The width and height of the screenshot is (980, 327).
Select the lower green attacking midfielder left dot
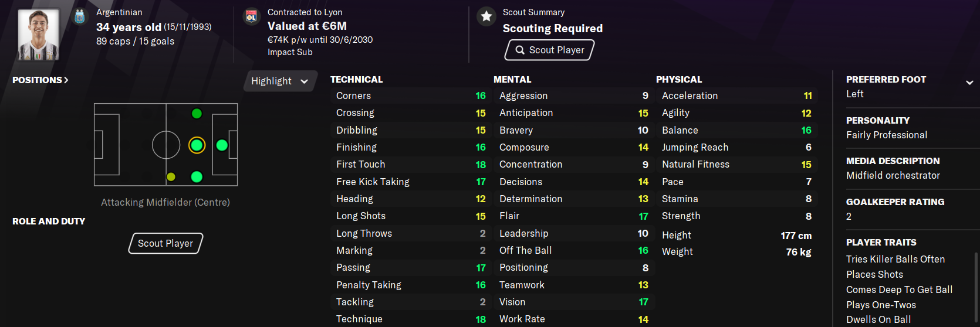click(x=197, y=177)
